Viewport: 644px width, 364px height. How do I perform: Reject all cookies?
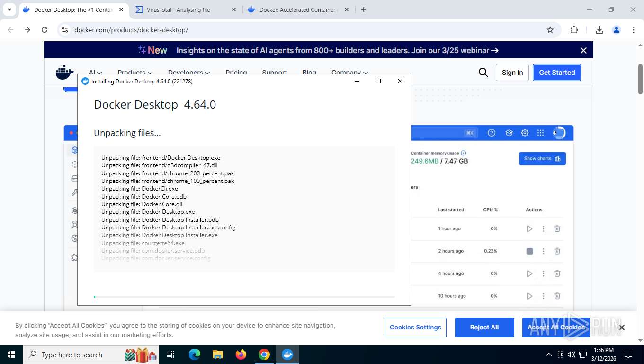484,328
